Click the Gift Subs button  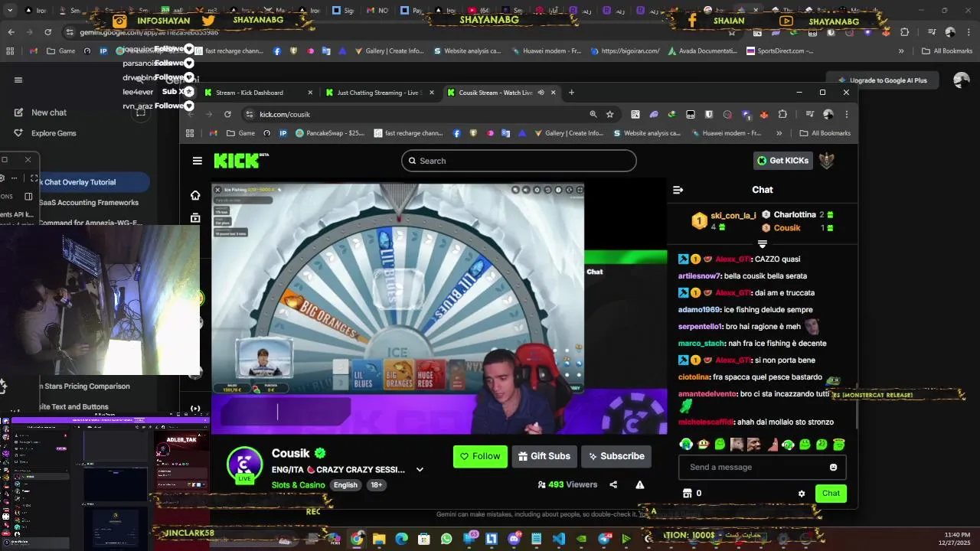pyautogui.click(x=544, y=456)
